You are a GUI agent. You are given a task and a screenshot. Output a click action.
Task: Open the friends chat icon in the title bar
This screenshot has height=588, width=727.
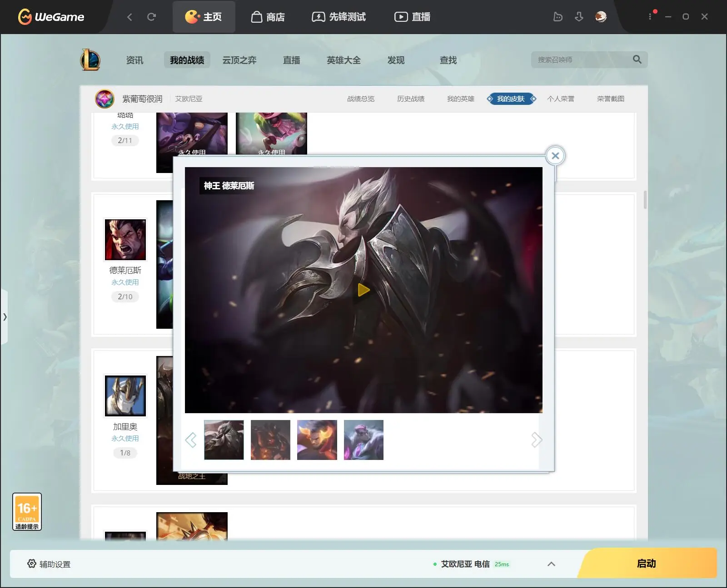558,17
